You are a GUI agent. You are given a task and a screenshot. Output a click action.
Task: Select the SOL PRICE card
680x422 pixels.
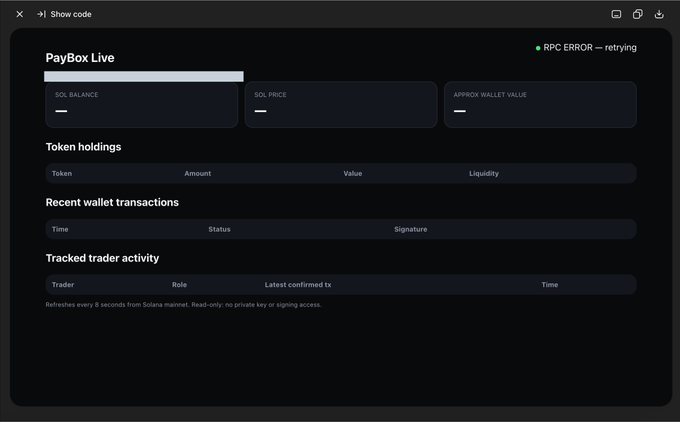click(341, 105)
